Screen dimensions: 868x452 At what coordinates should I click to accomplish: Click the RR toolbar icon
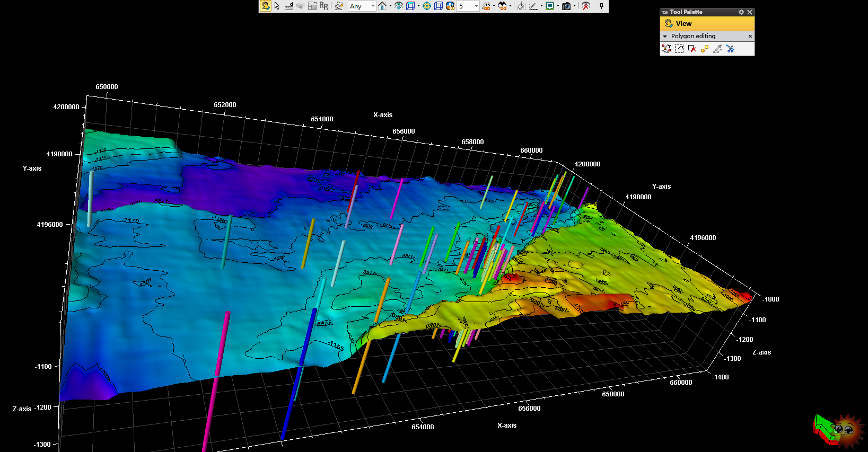click(x=323, y=6)
